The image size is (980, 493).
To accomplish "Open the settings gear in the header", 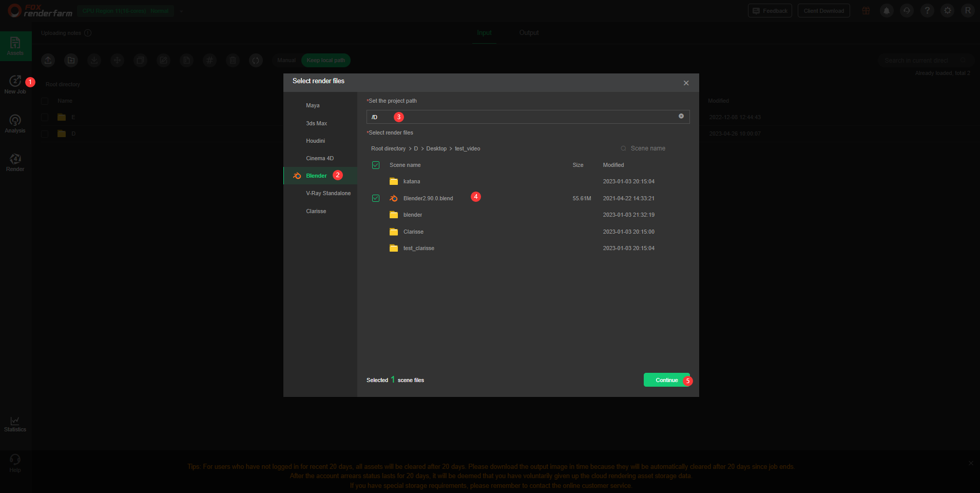I will pyautogui.click(x=948, y=11).
